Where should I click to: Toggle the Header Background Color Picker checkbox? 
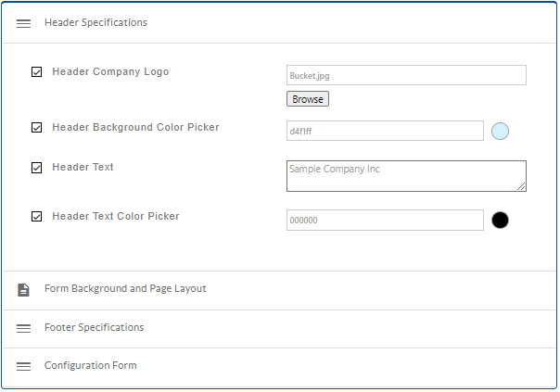click(37, 128)
